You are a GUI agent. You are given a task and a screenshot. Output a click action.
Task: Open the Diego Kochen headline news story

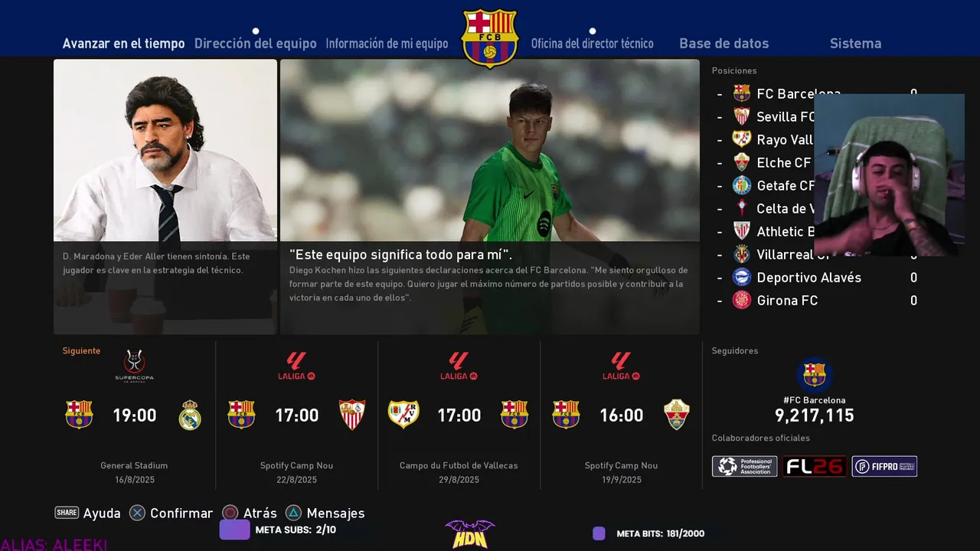[x=490, y=197]
